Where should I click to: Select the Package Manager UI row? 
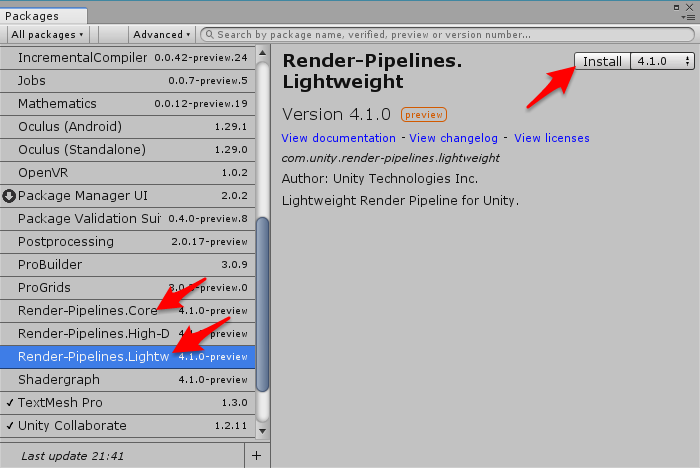(x=128, y=196)
